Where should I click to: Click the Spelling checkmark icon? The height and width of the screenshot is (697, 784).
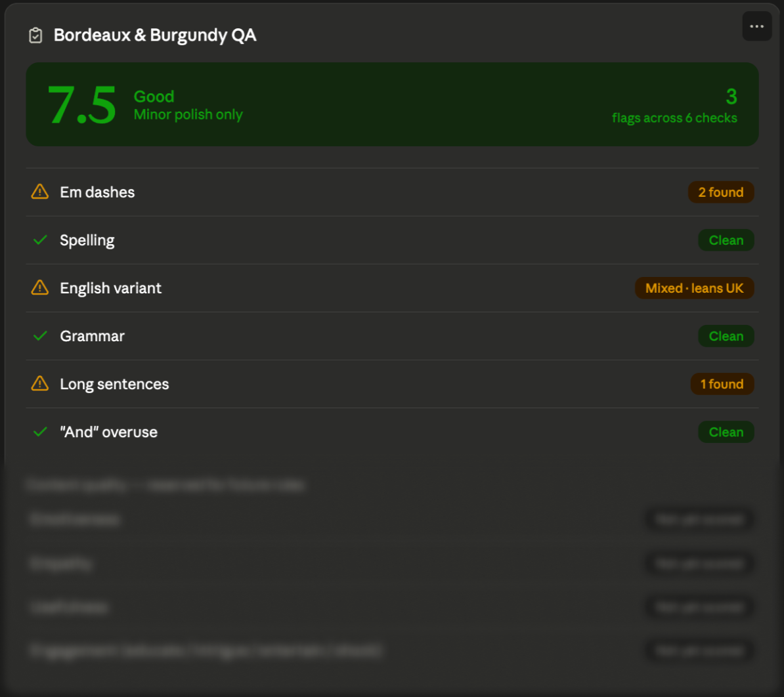click(40, 240)
